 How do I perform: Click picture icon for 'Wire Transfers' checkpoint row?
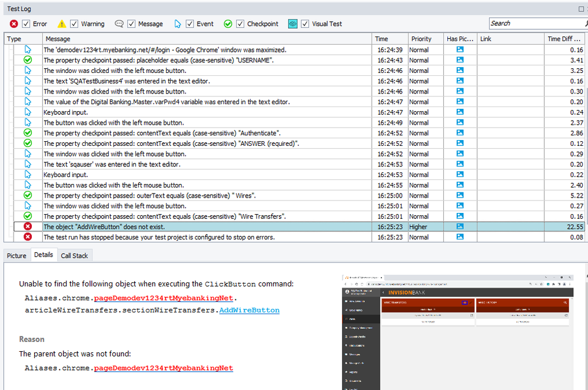(x=460, y=216)
